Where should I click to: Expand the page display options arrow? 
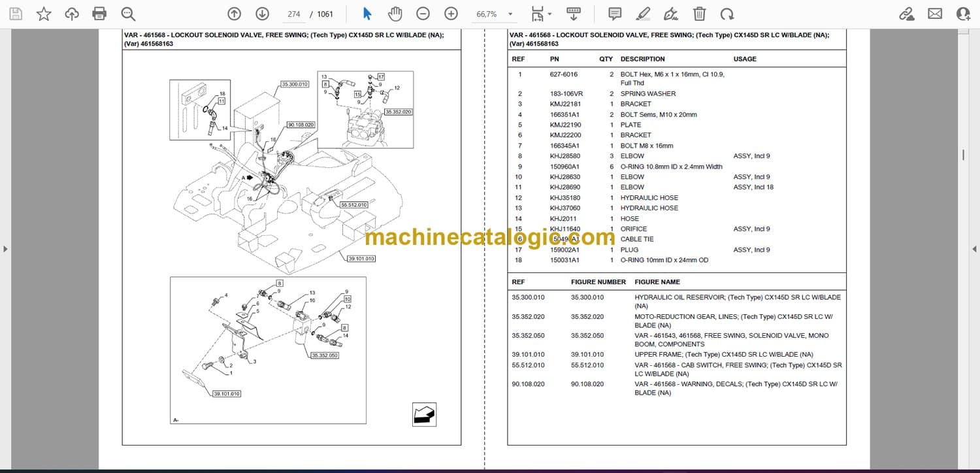549,14
